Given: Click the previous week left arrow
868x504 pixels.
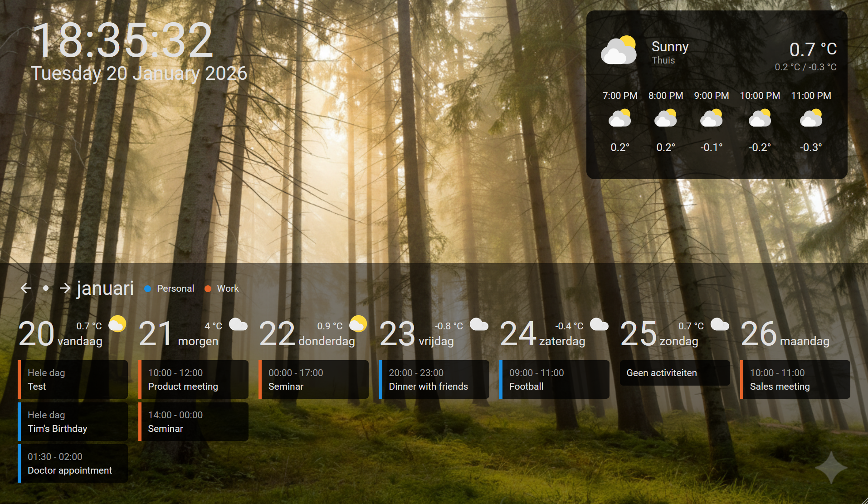Looking at the screenshot, I should coord(26,288).
